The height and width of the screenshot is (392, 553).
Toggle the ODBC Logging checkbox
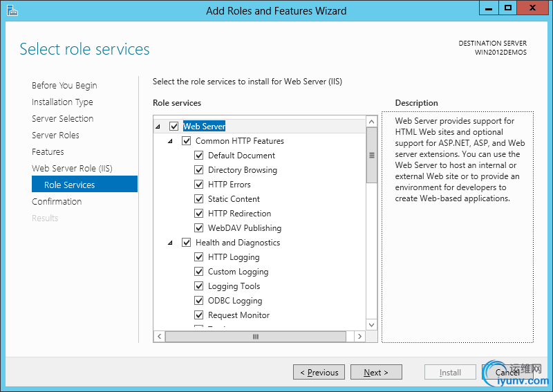click(199, 300)
